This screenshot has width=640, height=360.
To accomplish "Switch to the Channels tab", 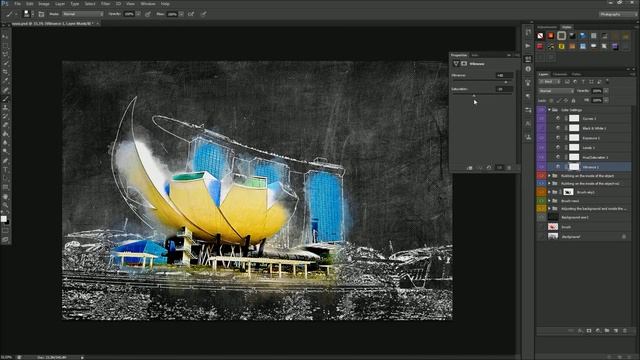I will click(x=560, y=74).
